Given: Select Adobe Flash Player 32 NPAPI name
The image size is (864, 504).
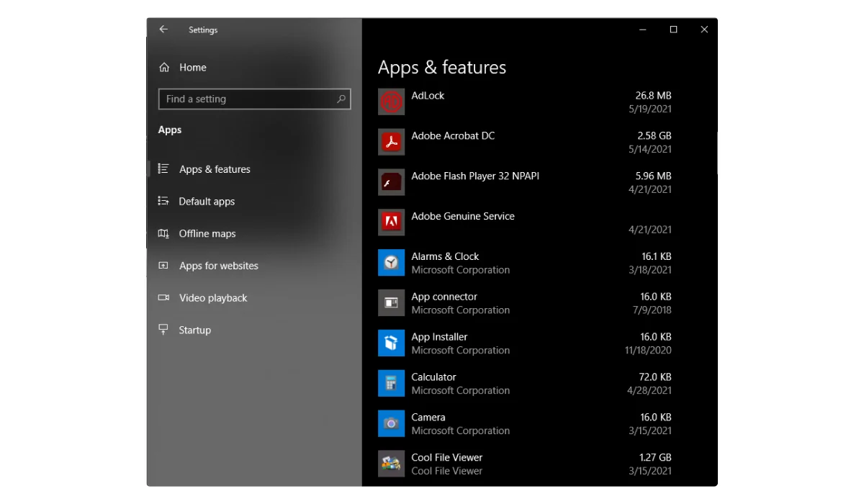Looking at the screenshot, I should coord(475,176).
